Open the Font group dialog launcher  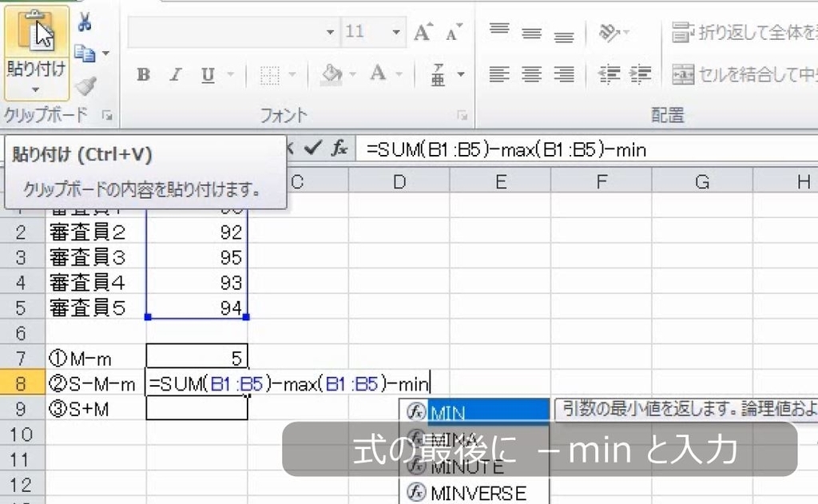[463, 116]
